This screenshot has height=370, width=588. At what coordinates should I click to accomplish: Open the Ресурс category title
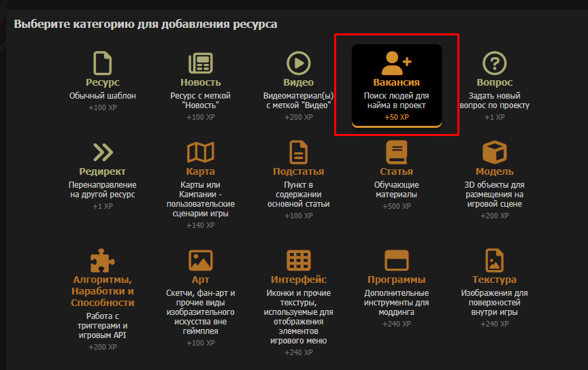tap(102, 82)
